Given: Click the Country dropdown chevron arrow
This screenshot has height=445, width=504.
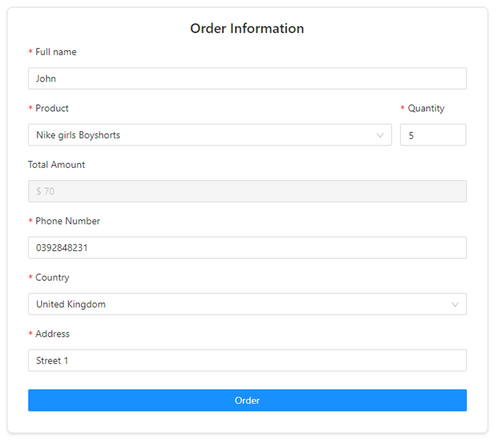Looking at the screenshot, I should click(x=455, y=304).
